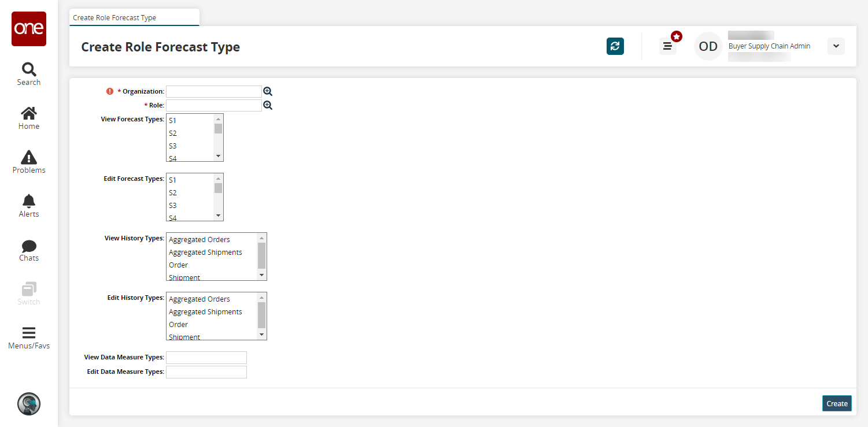Focus the Organization input field

click(214, 91)
